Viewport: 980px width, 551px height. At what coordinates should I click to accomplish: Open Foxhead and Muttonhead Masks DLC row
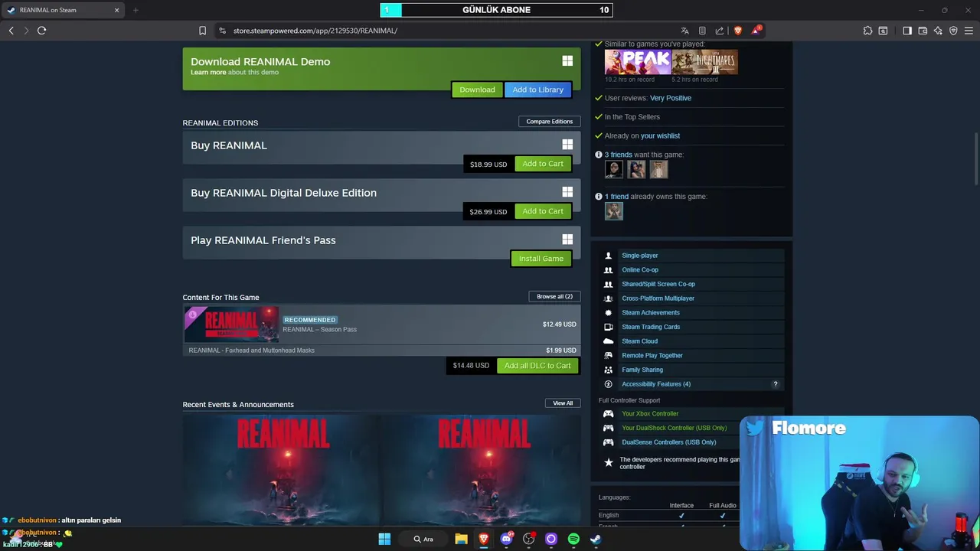pyautogui.click(x=381, y=350)
